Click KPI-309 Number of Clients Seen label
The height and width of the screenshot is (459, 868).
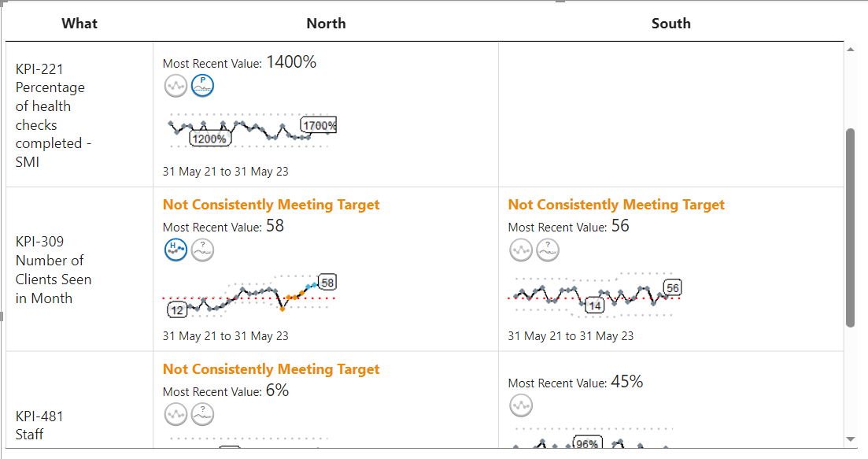pos(54,270)
